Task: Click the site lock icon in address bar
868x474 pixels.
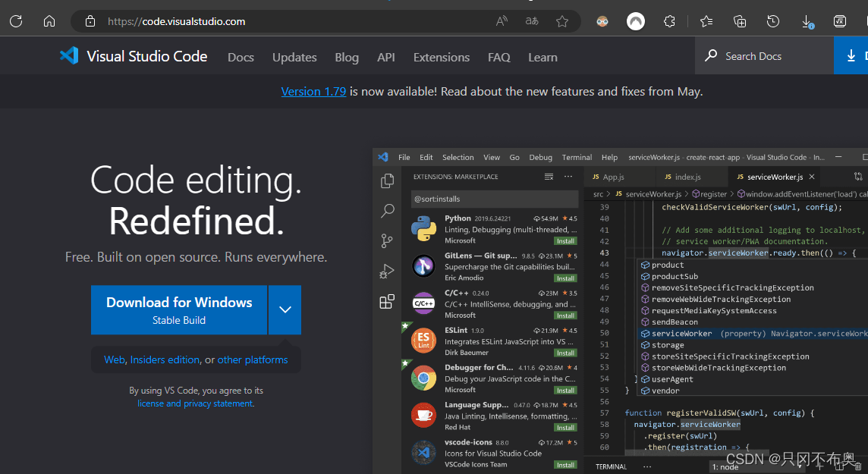Action: tap(90, 21)
